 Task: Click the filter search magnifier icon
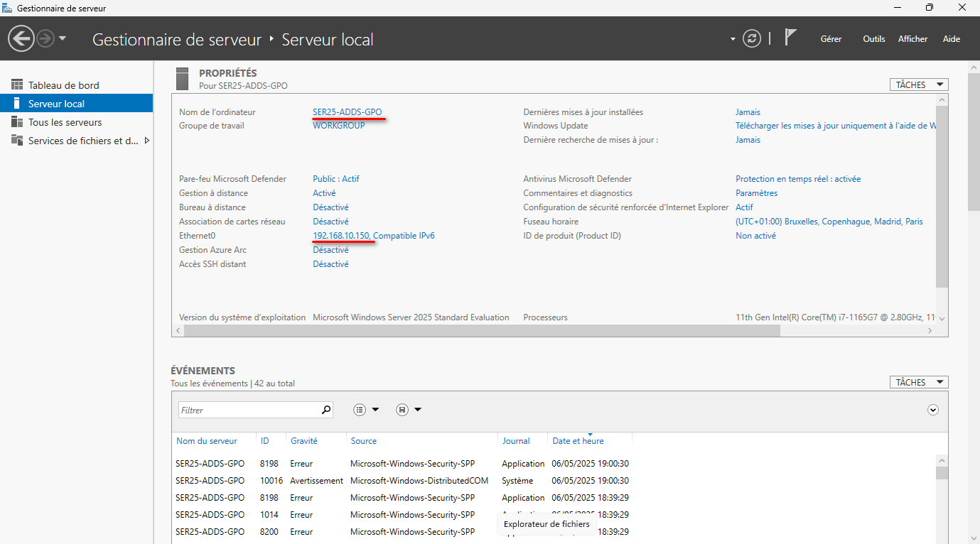[x=326, y=410]
